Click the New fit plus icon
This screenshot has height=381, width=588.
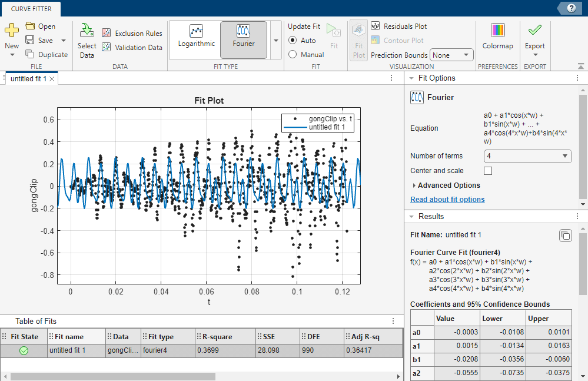coord(12,30)
